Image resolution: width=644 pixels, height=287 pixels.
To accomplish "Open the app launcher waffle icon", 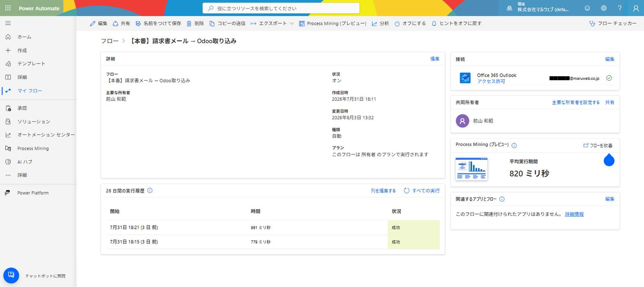I will pyautogui.click(x=8, y=8).
